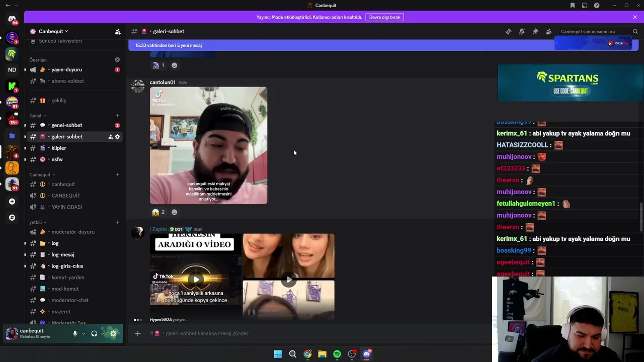
Task: Collapse the yetkili category
Action: pyautogui.click(x=38, y=222)
